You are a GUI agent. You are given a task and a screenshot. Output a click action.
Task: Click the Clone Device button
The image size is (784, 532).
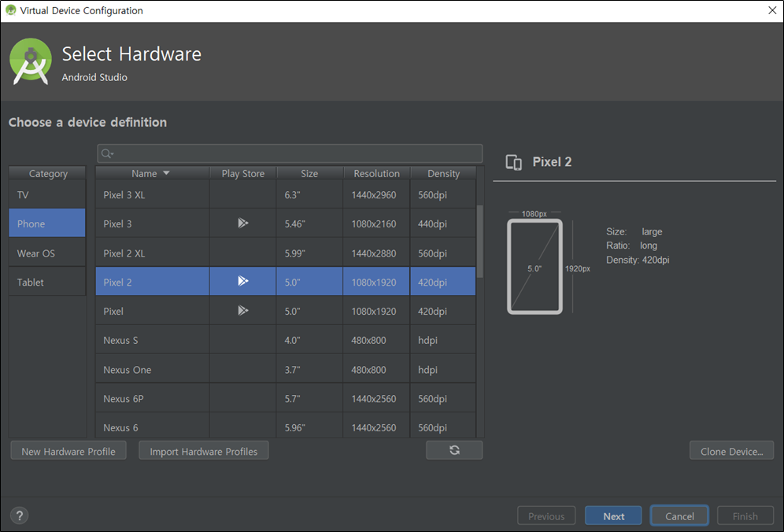click(731, 451)
